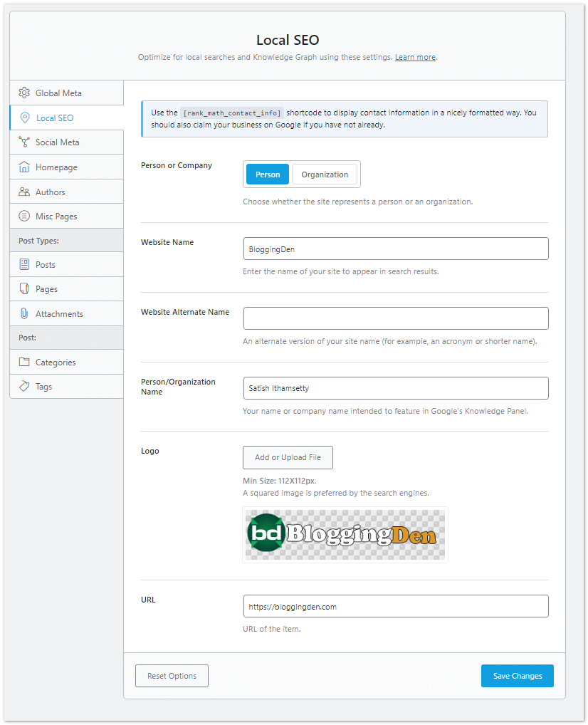Focus the Website Alternate Name field
This screenshot has width=588, height=725.
pyautogui.click(x=396, y=318)
